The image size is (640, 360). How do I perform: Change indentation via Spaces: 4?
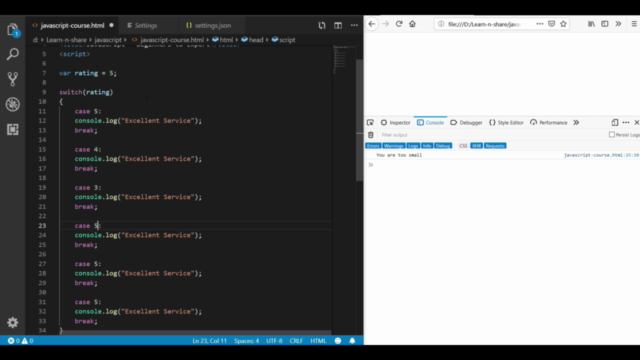[247, 341]
